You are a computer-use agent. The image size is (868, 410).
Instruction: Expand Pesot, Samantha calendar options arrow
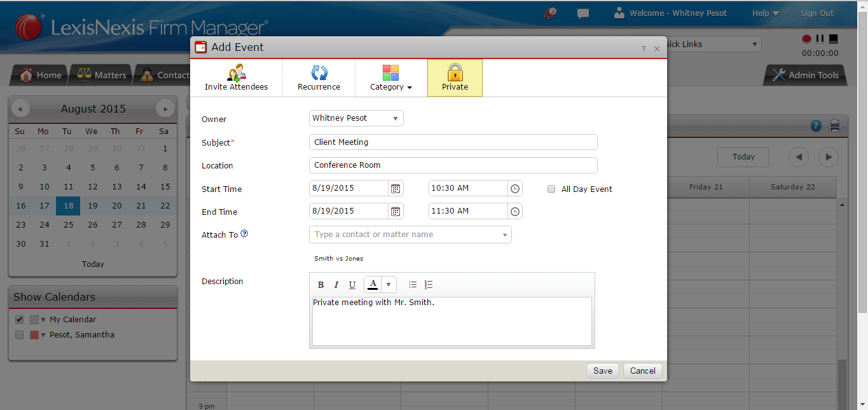click(x=44, y=335)
